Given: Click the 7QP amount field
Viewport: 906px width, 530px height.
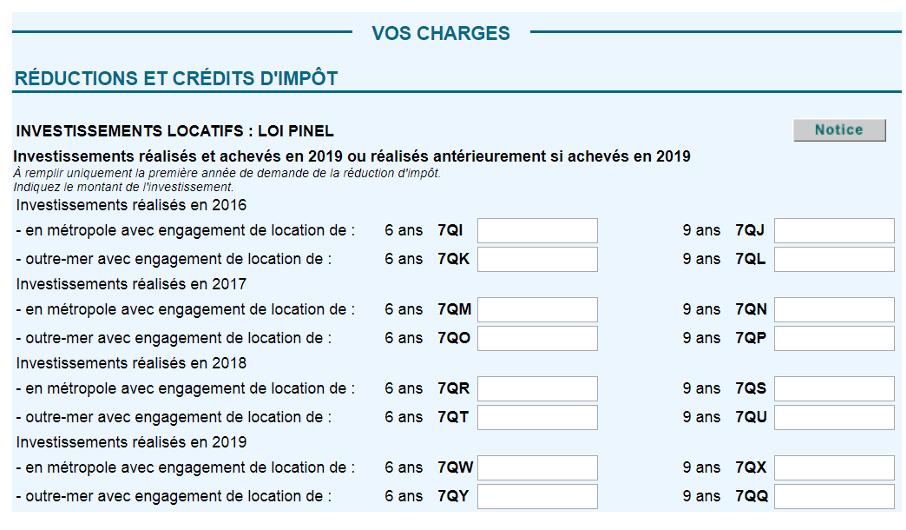Looking at the screenshot, I should [834, 338].
